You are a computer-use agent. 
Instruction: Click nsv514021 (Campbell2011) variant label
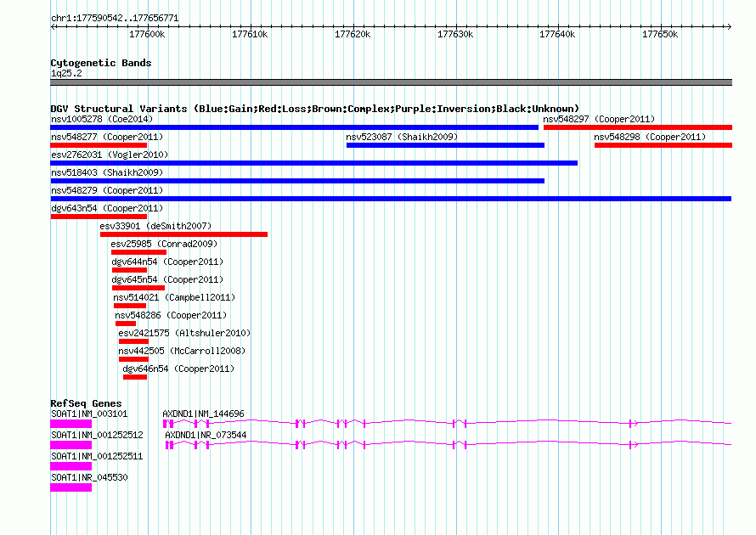point(174,297)
